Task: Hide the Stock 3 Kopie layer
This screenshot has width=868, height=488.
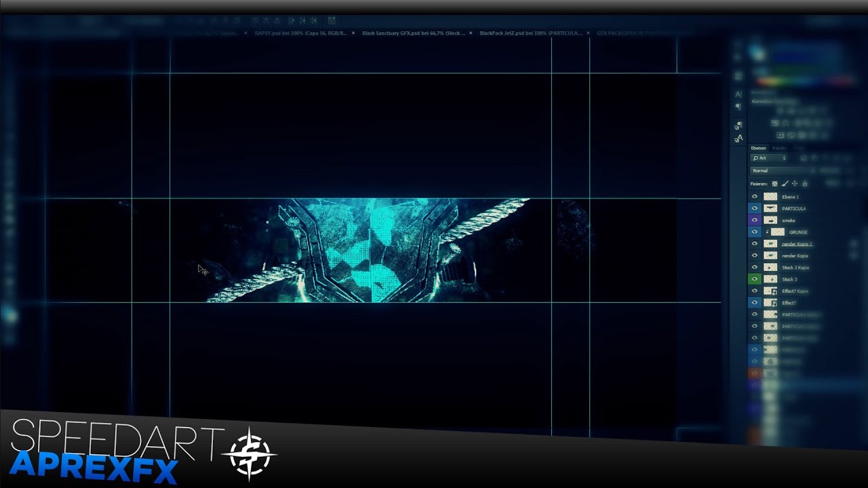Action: pos(754,267)
